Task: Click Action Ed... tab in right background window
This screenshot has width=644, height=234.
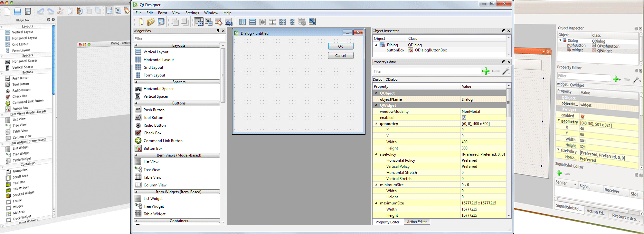Action: (x=596, y=212)
